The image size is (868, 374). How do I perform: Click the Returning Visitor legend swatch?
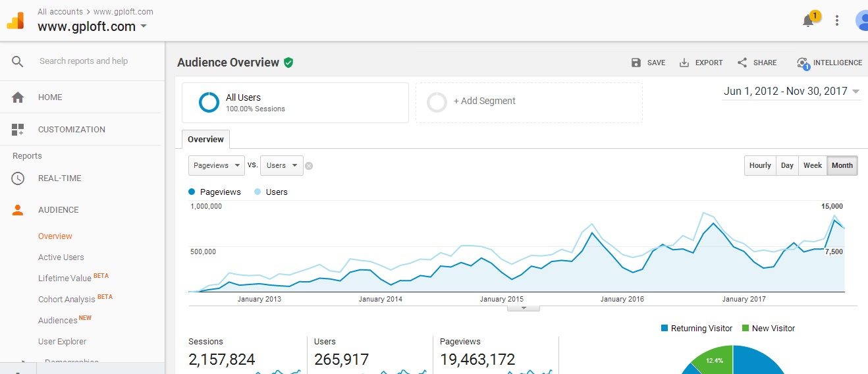pyautogui.click(x=665, y=329)
